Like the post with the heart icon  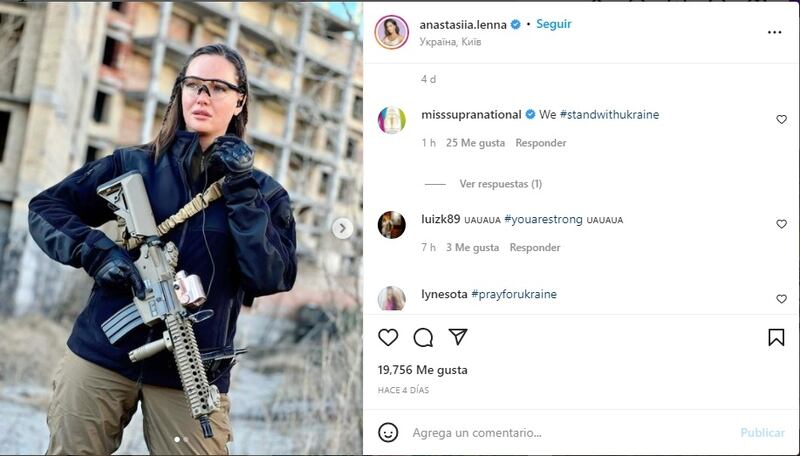click(x=388, y=337)
